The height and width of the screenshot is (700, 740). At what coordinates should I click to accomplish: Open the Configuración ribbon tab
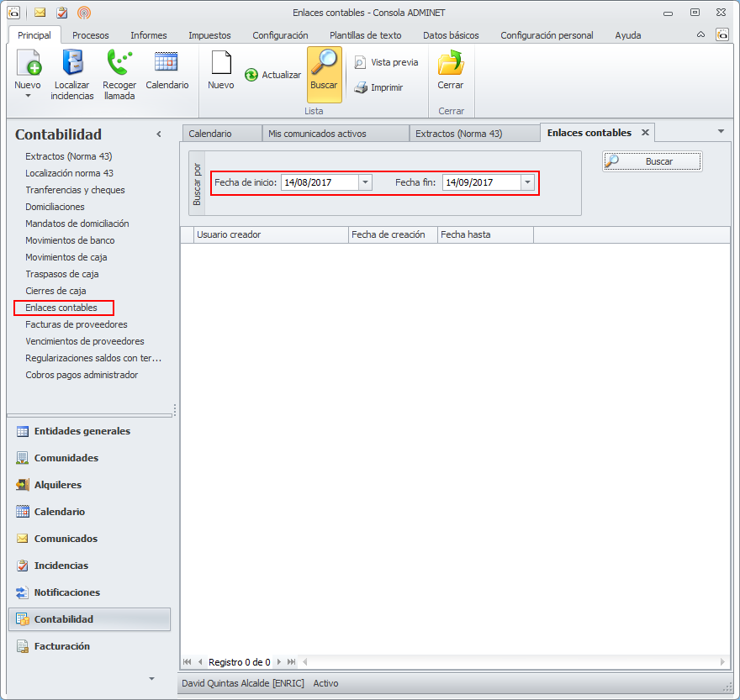click(280, 35)
